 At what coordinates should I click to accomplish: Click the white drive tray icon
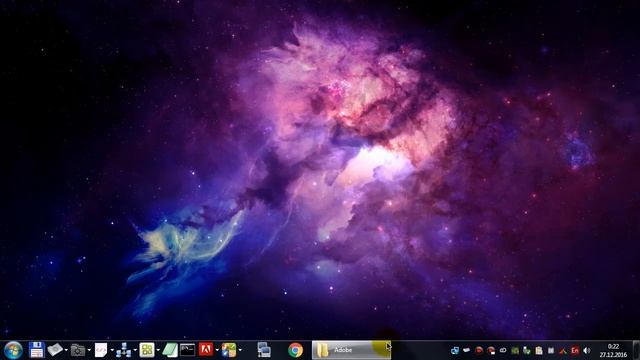(467, 350)
